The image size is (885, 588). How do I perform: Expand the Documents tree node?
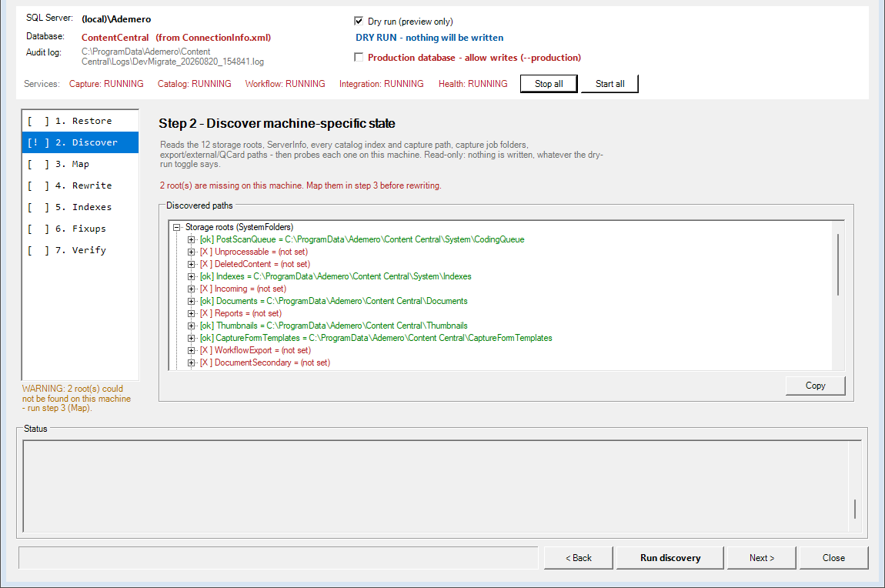pos(192,302)
